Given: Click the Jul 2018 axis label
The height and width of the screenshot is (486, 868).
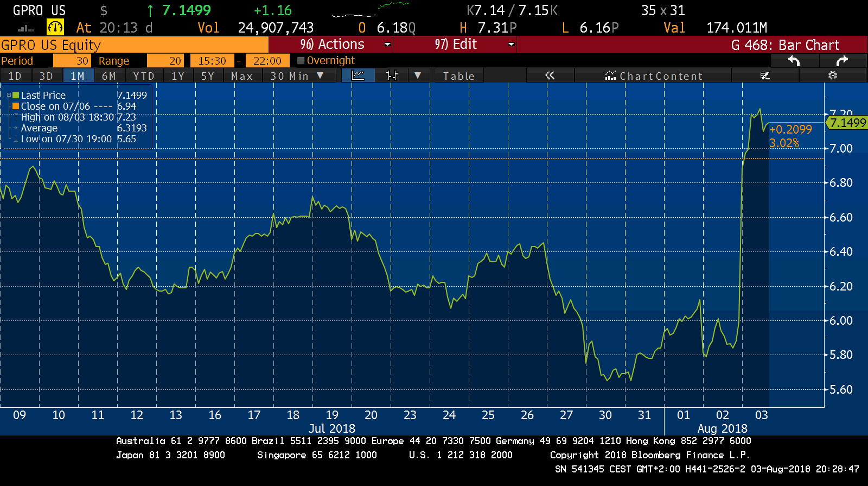Looking at the screenshot, I should [x=332, y=428].
